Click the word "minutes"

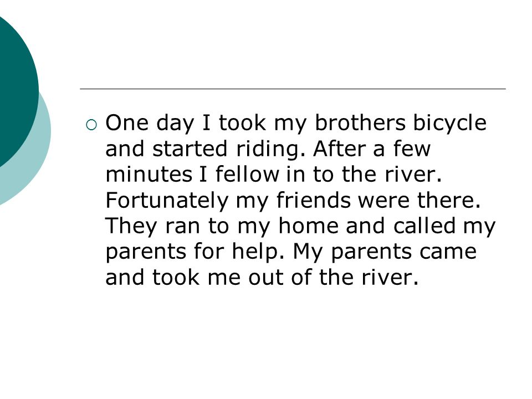(x=149, y=175)
